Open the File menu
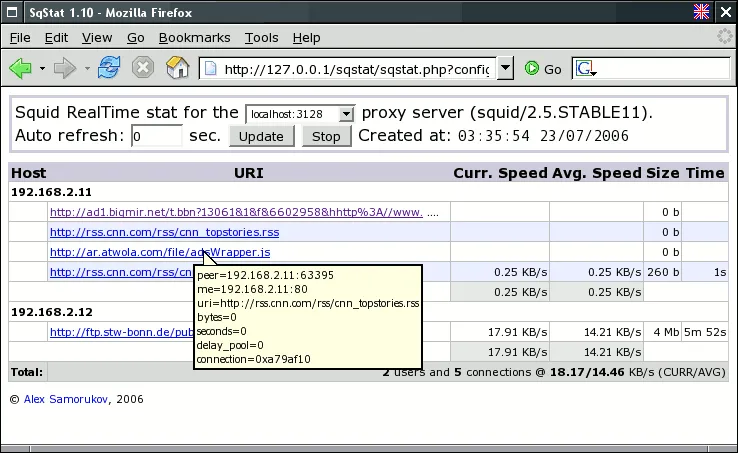The height and width of the screenshot is (453, 738). (x=20, y=37)
